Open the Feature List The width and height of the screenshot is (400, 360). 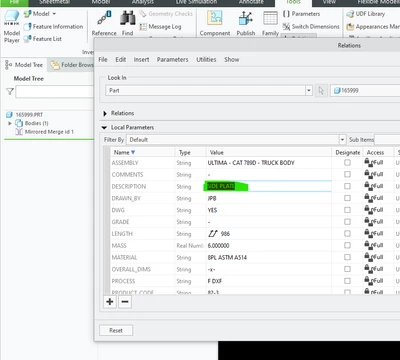(x=43, y=39)
